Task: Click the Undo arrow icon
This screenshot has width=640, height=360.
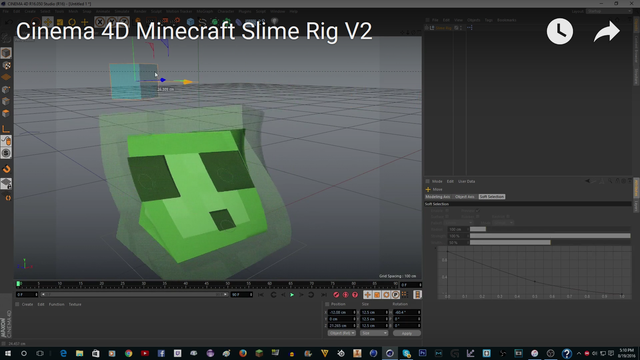Action: [9, 22]
